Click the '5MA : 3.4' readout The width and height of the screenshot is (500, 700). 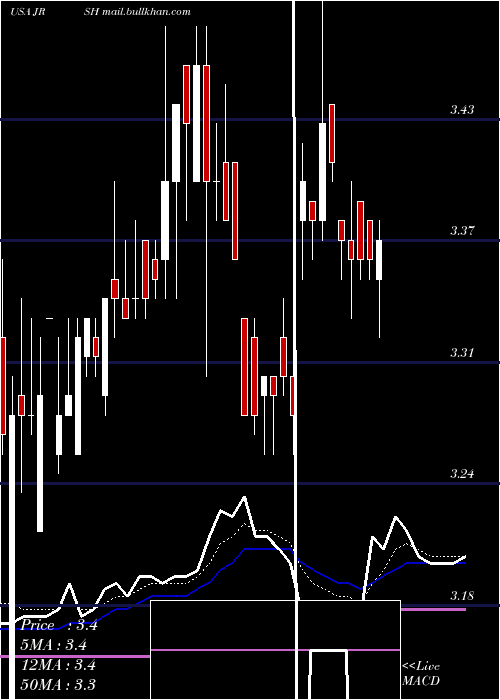54,645
